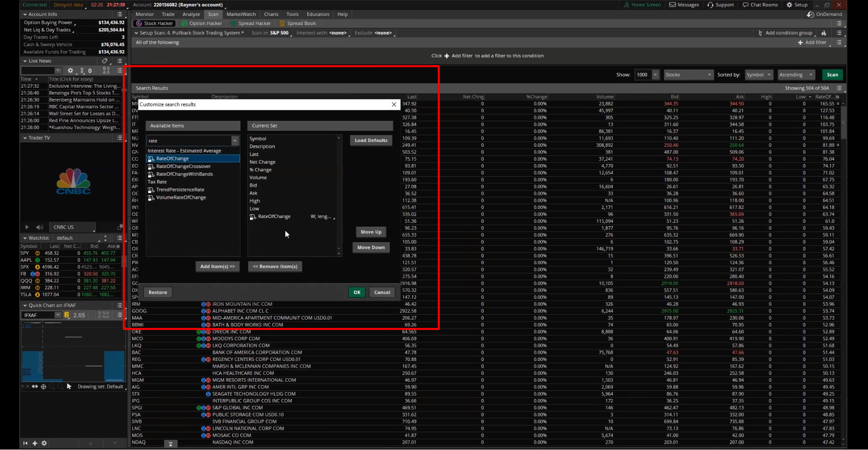Open the Show count 1000 dropdown
Image resolution: width=868 pixels, height=450 pixels.
tap(655, 75)
